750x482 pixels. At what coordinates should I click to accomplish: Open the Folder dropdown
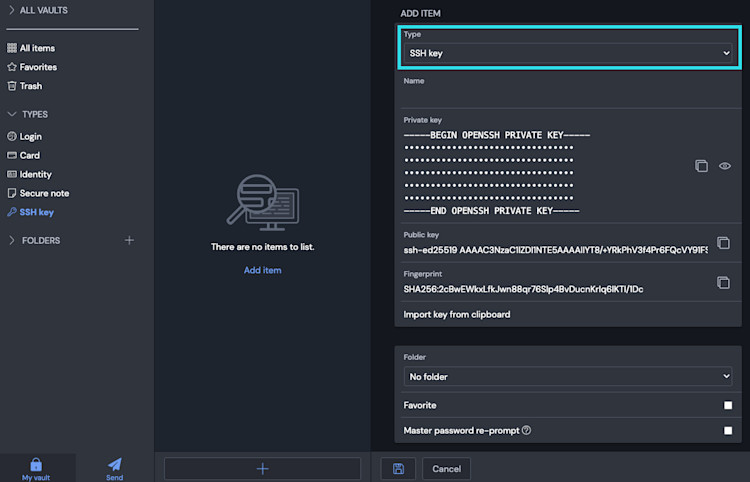point(568,376)
